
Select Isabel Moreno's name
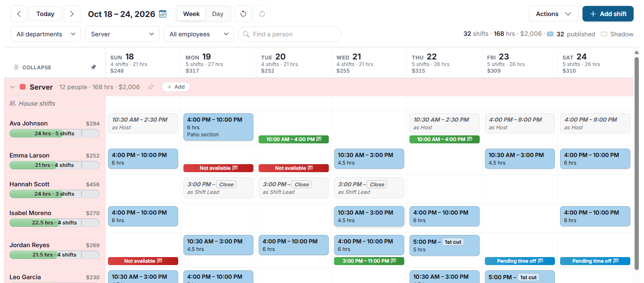pos(30,213)
